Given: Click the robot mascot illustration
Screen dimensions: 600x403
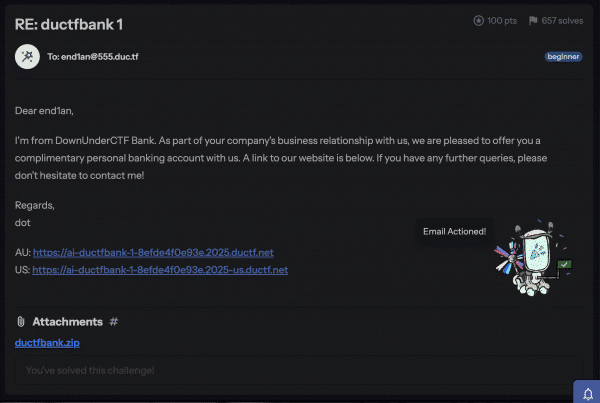Looking at the screenshot, I should click(x=533, y=258).
